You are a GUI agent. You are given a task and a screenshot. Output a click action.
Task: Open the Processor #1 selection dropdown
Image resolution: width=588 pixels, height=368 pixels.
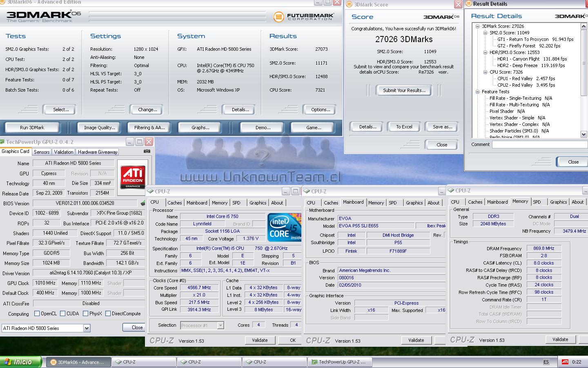coord(220,325)
